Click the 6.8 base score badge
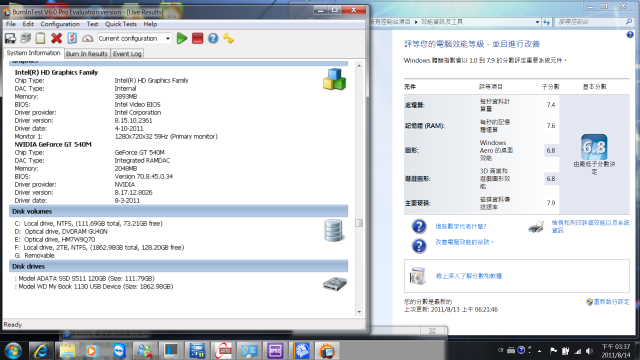The image size is (640, 360). coord(594,147)
